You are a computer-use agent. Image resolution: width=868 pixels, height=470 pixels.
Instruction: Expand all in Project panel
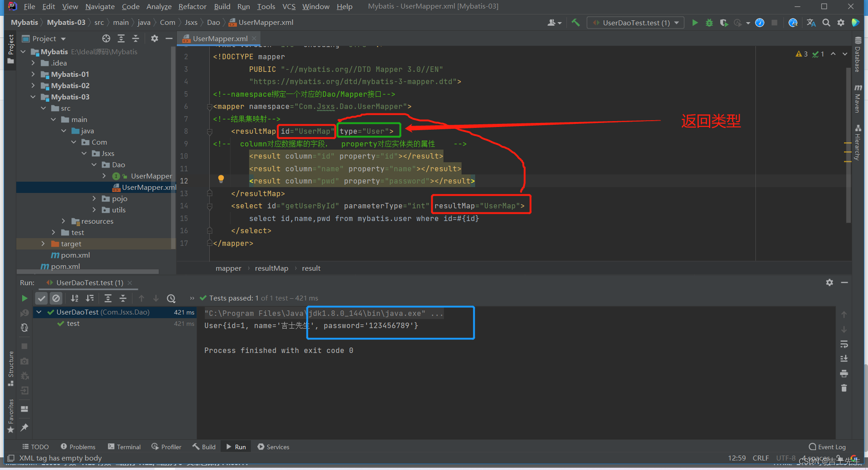pos(121,38)
